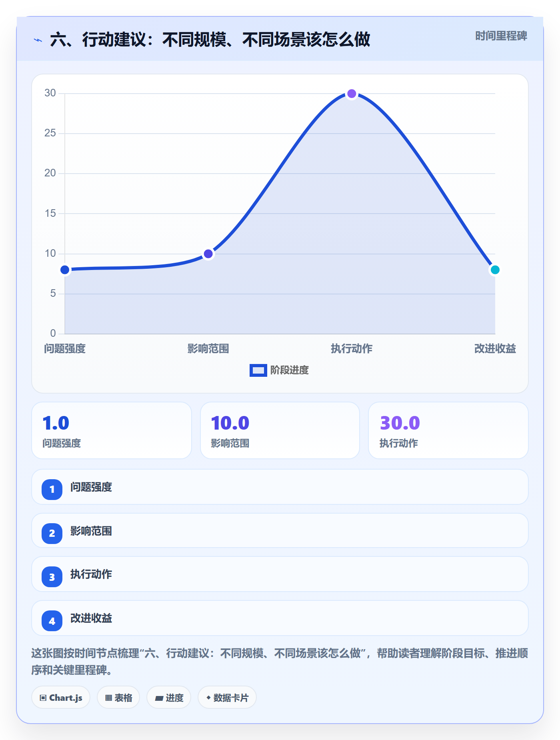Click the 改进收益 x-axis label
The width and height of the screenshot is (560, 740).
pos(495,349)
